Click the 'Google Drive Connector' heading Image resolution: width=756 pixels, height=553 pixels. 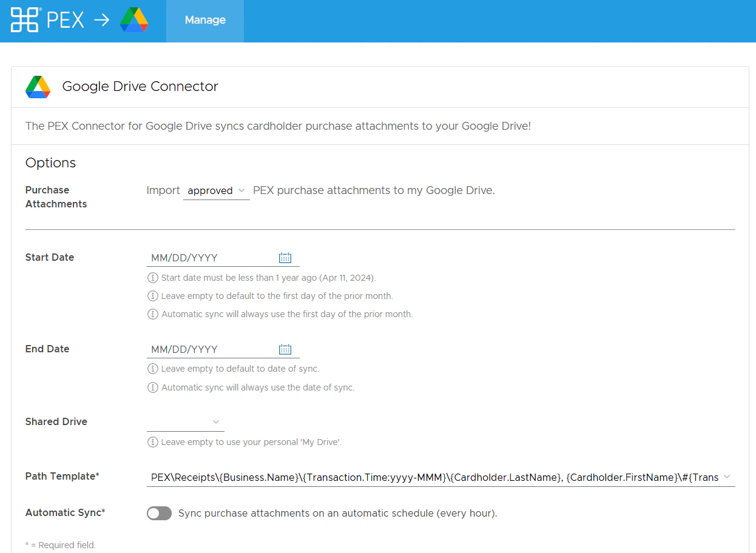tap(140, 87)
